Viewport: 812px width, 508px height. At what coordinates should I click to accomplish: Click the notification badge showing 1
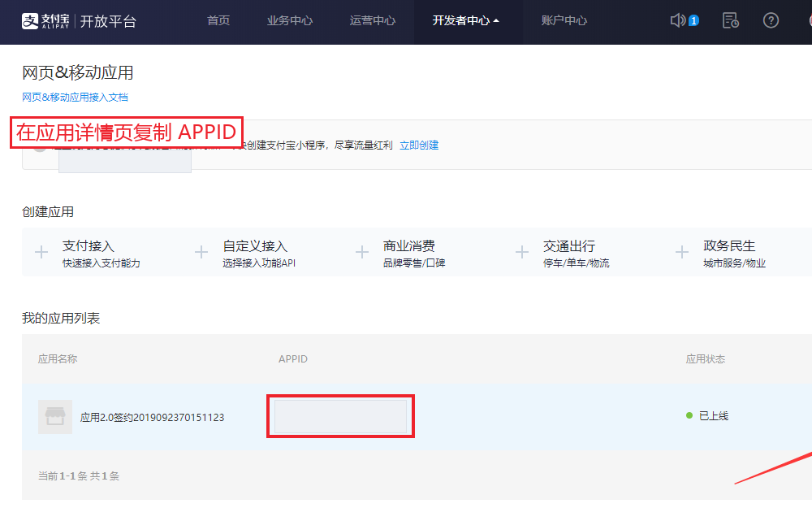pos(694,21)
